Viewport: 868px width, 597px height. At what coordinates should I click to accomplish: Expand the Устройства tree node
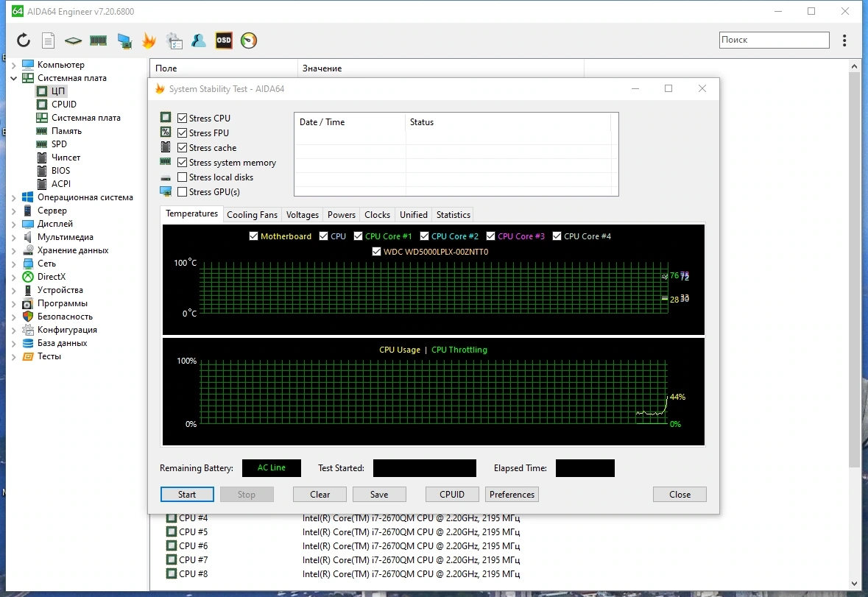click(14, 291)
